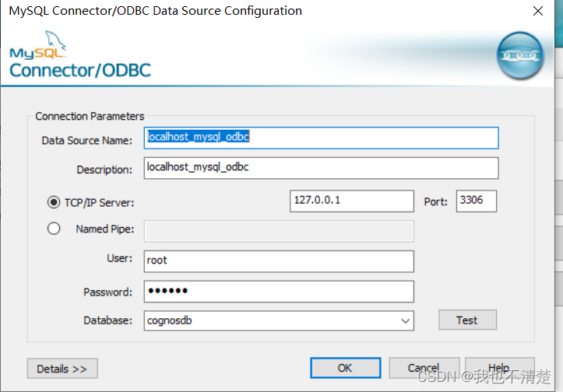
Task: Click the Data Source Name label
Action: tap(87, 141)
